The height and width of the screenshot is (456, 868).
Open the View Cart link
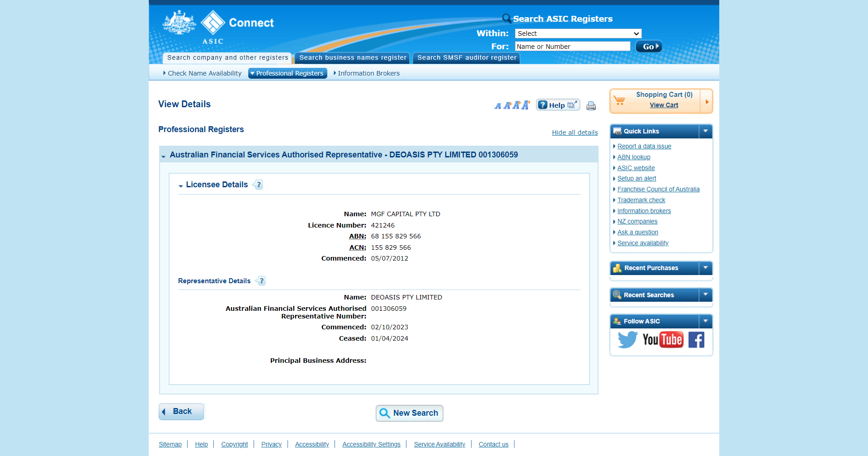[664, 105]
